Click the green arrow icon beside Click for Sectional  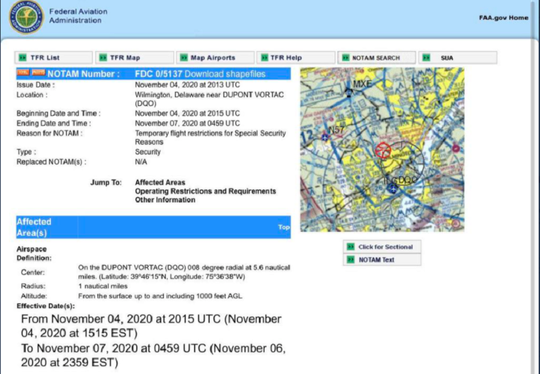tap(350, 247)
